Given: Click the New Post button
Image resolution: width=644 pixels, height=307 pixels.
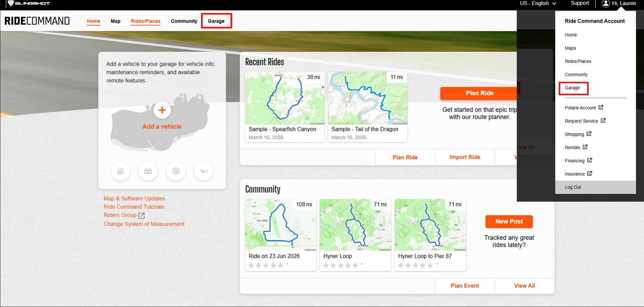Looking at the screenshot, I should coord(509,221).
